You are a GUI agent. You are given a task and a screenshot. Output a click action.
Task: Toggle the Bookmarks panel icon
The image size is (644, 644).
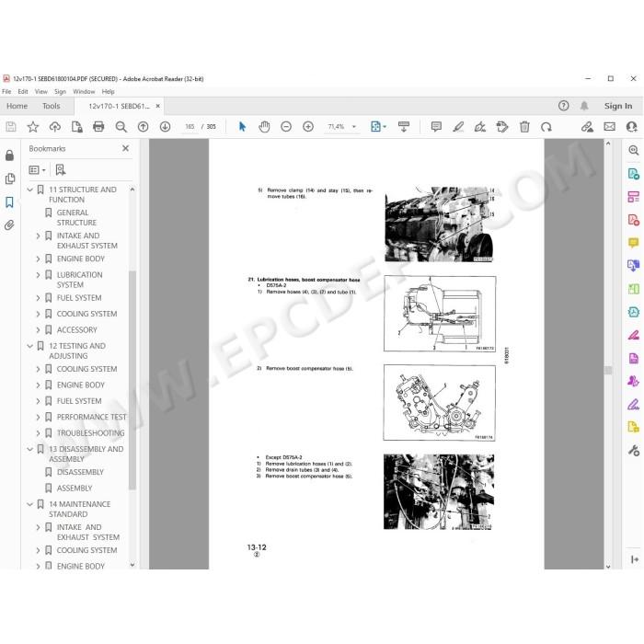[9, 202]
